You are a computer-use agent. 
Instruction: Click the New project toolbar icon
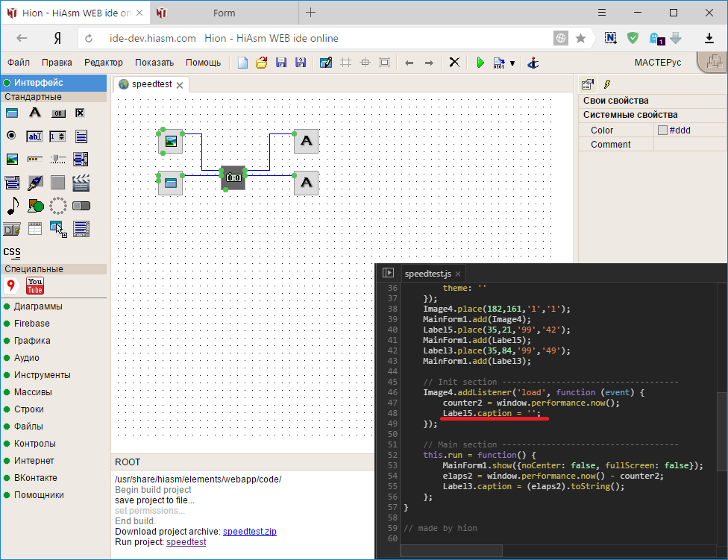pyautogui.click(x=242, y=63)
